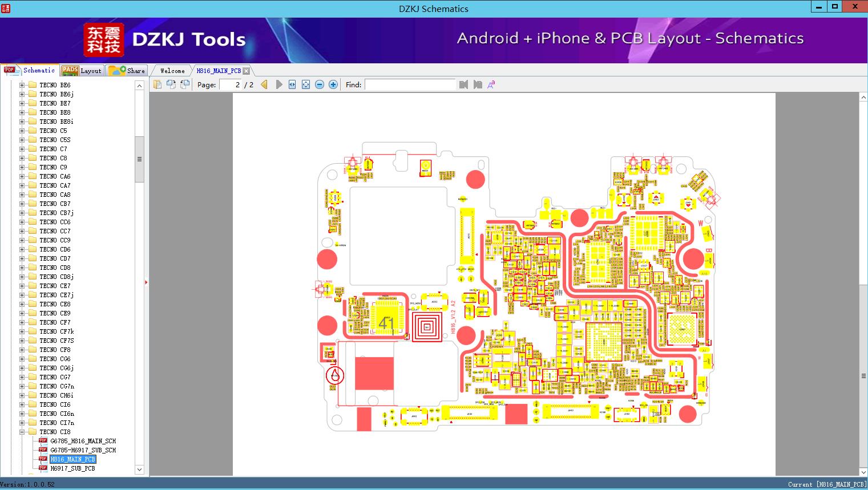Click the document scroll up arrow
Screen dimensions: 868x490
click(x=863, y=98)
